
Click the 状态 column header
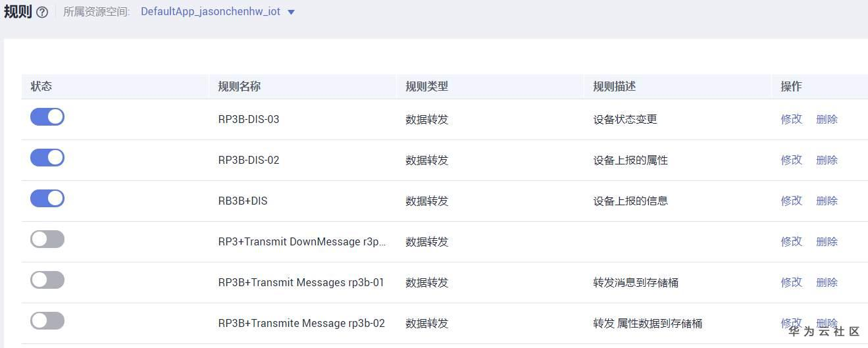(x=41, y=87)
